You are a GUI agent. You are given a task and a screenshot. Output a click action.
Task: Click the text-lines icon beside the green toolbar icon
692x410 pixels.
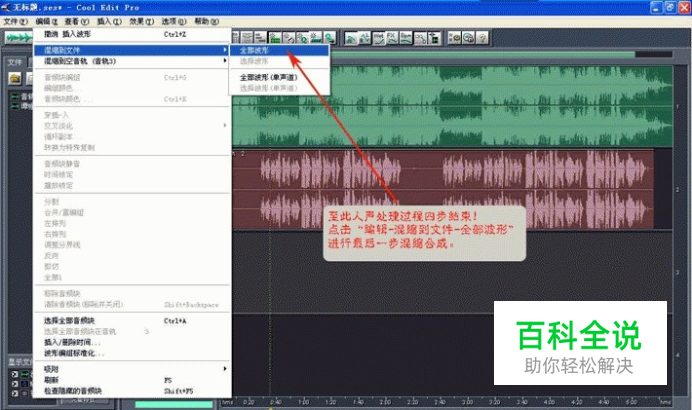261,38
